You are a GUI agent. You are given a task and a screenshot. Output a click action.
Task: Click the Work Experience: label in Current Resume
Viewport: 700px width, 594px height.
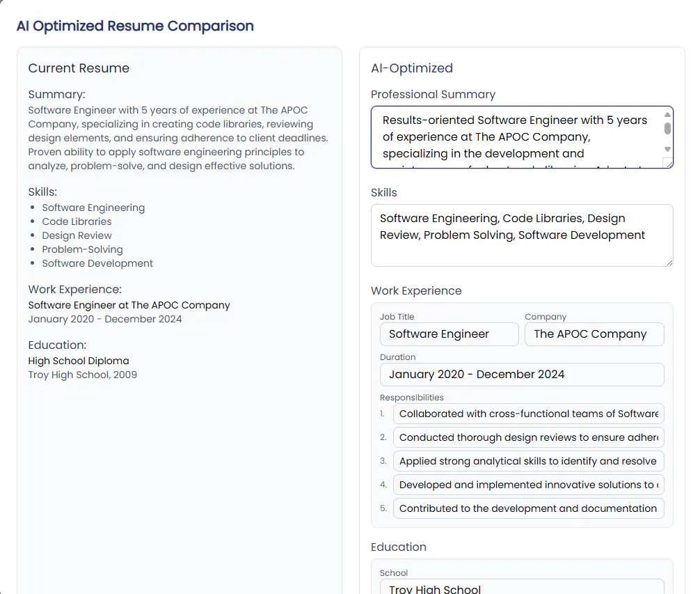point(74,289)
